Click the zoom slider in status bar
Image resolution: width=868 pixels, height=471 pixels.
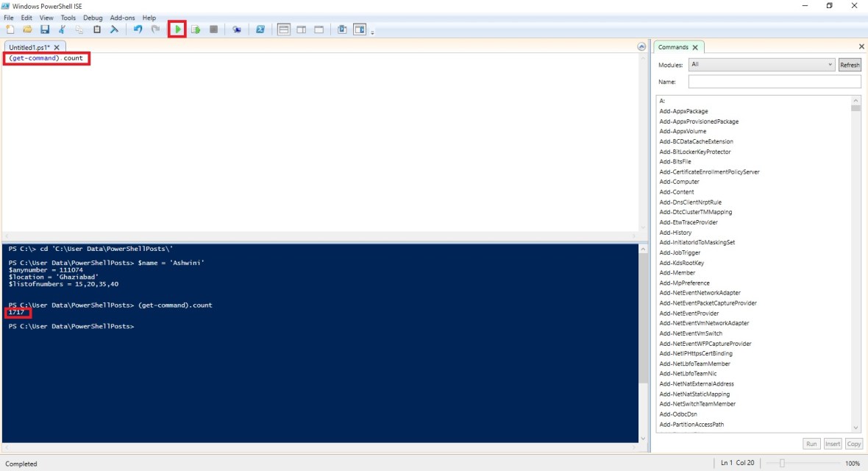[x=783, y=463]
